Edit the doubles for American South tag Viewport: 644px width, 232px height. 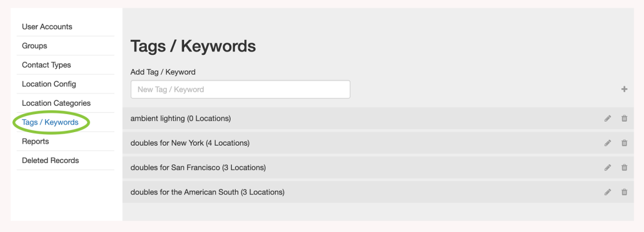[607, 192]
